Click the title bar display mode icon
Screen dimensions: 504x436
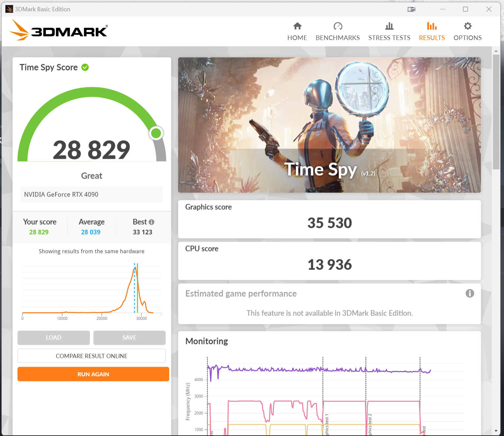[411, 9]
